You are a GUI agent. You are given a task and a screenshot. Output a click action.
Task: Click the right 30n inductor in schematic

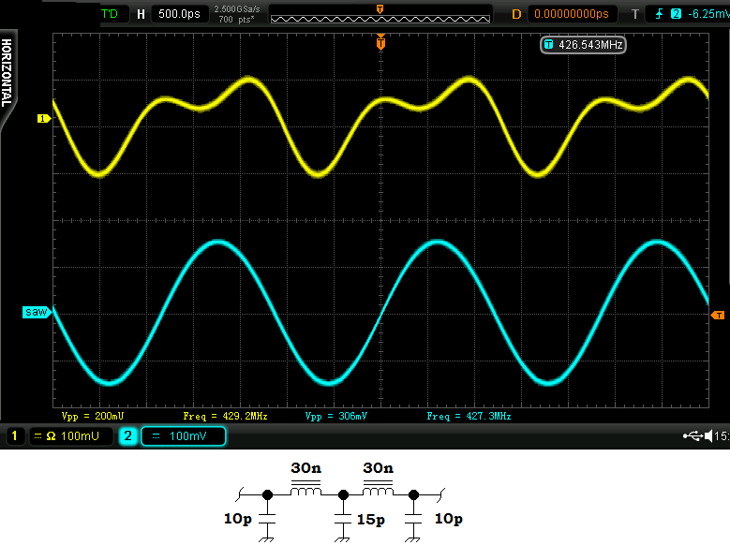378,490
